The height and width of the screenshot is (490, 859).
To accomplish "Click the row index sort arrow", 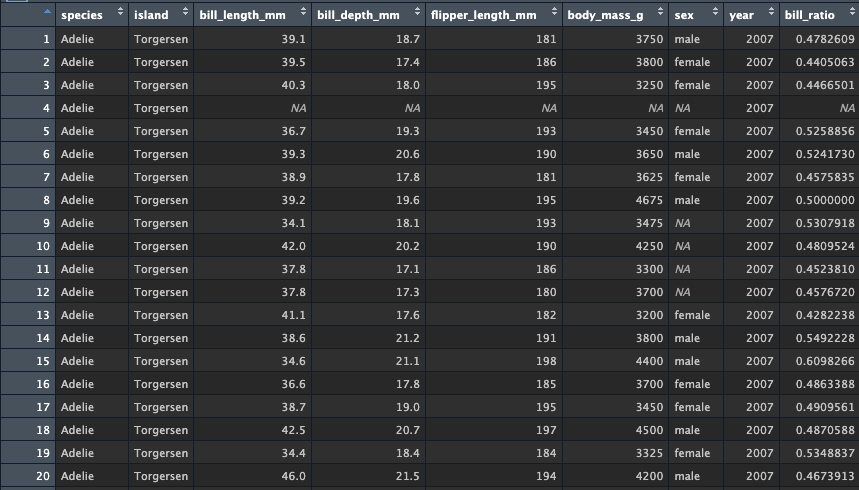I will 47,12.
